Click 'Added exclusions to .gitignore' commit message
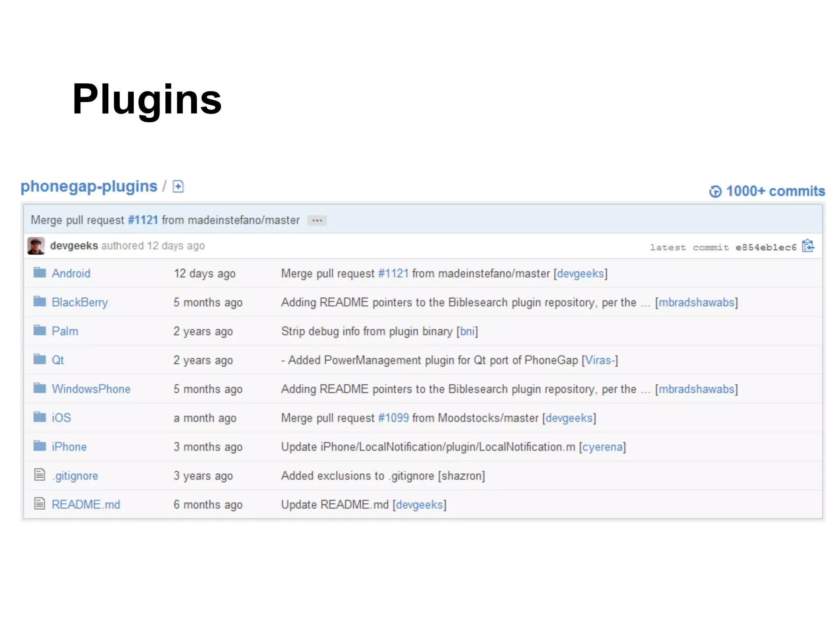This screenshot has height=630, width=840. (x=358, y=476)
